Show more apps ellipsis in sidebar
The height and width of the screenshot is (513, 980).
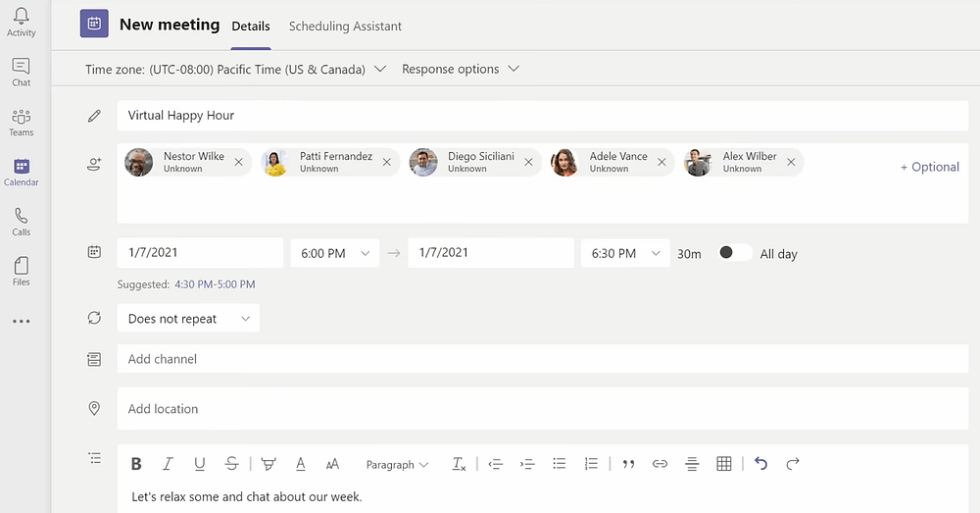point(22,322)
